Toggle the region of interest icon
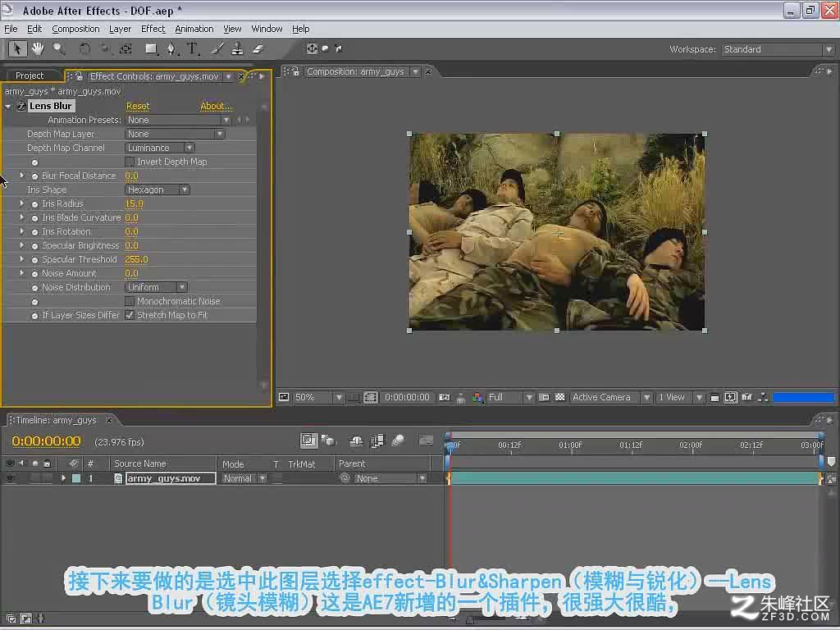This screenshot has height=630, width=840. pyautogui.click(x=544, y=397)
